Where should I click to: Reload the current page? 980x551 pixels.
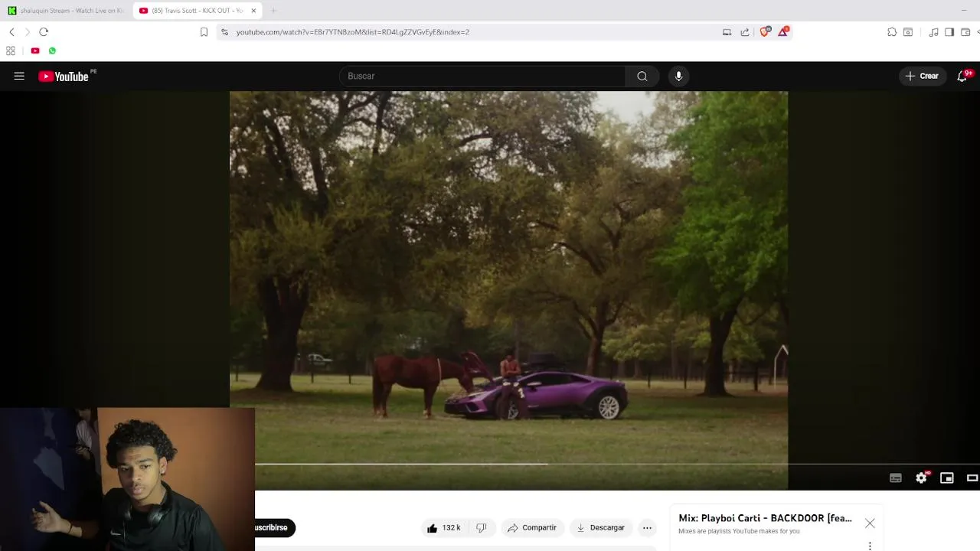click(x=44, y=32)
